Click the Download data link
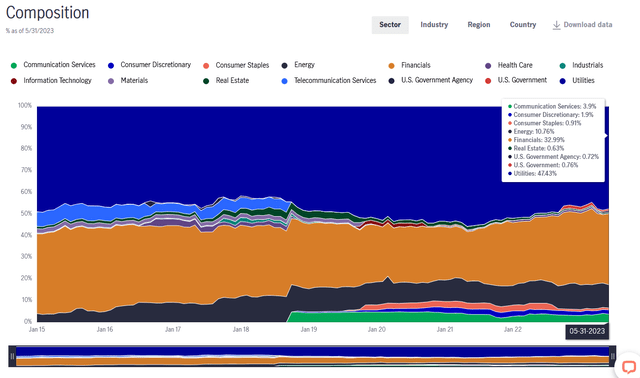This screenshot has width=640, height=378. point(582,25)
